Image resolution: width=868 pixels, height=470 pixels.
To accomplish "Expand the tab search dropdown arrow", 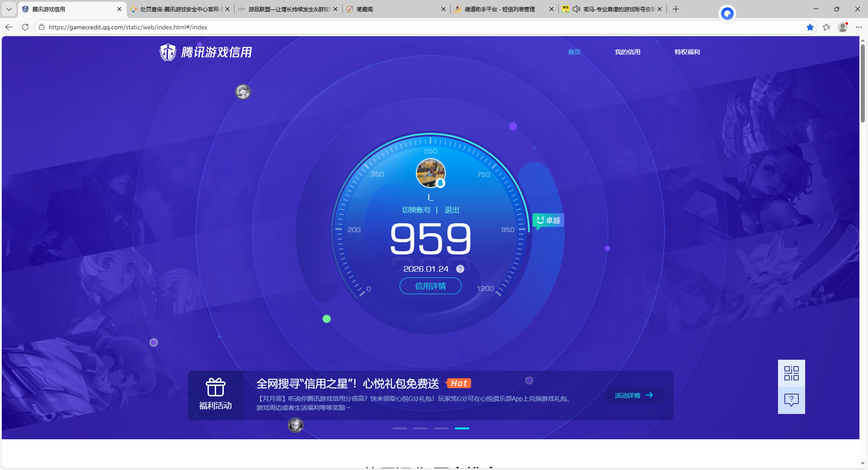I will pyautogui.click(x=9, y=9).
